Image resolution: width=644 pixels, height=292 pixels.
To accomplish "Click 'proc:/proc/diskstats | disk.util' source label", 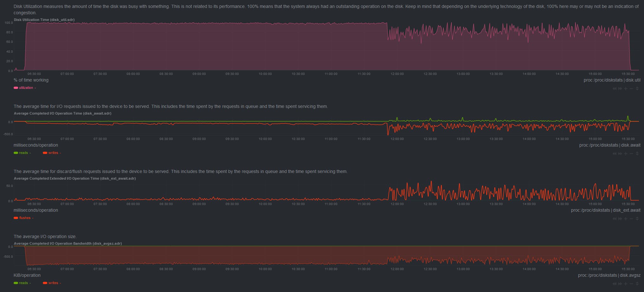I will (612, 80).
